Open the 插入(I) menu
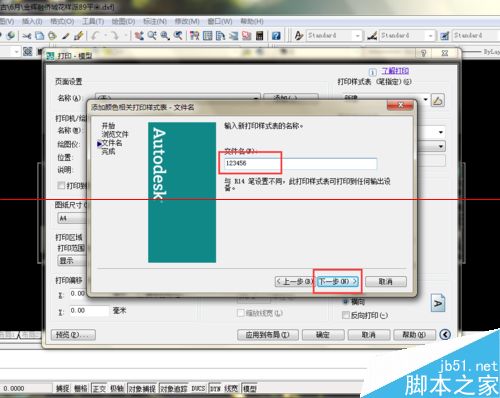 (x=32, y=21)
